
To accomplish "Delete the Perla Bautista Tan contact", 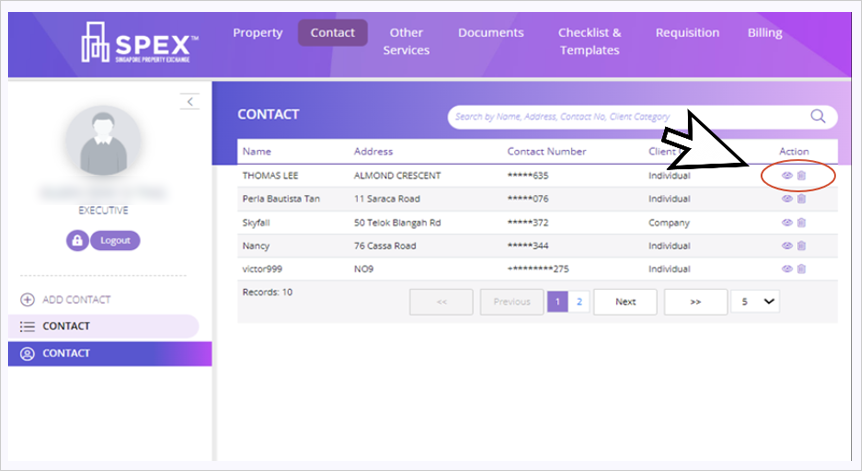I will 801,199.
